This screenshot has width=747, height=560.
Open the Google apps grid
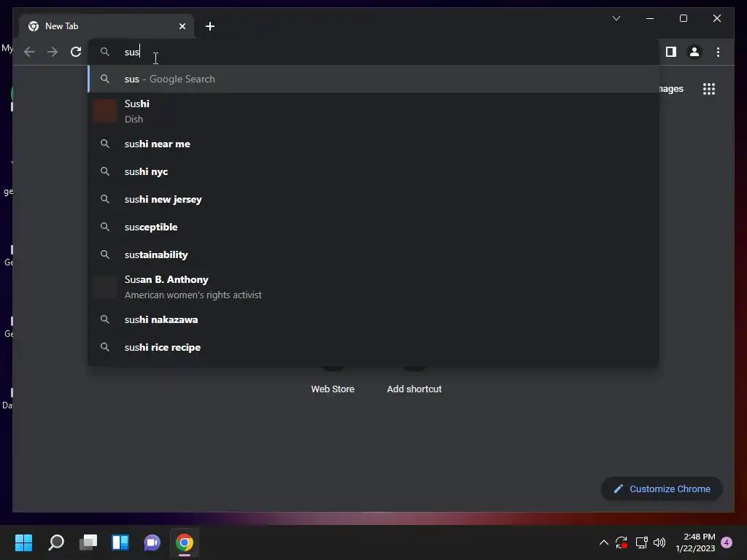coord(709,89)
